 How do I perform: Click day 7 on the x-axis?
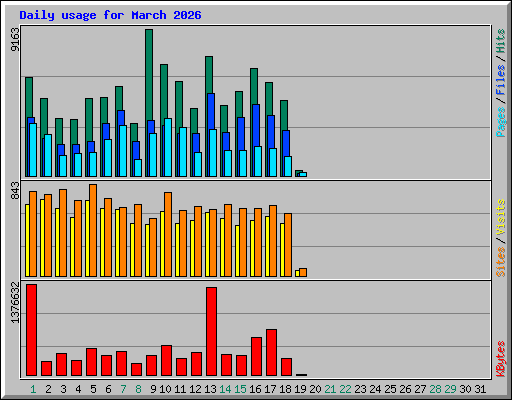point(123,389)
